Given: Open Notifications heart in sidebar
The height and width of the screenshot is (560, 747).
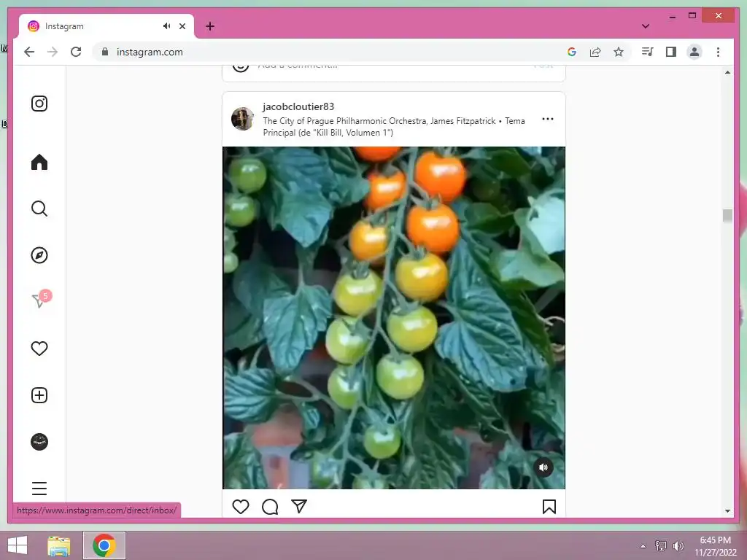Looking at the screenshot, I should coord(39,349).
